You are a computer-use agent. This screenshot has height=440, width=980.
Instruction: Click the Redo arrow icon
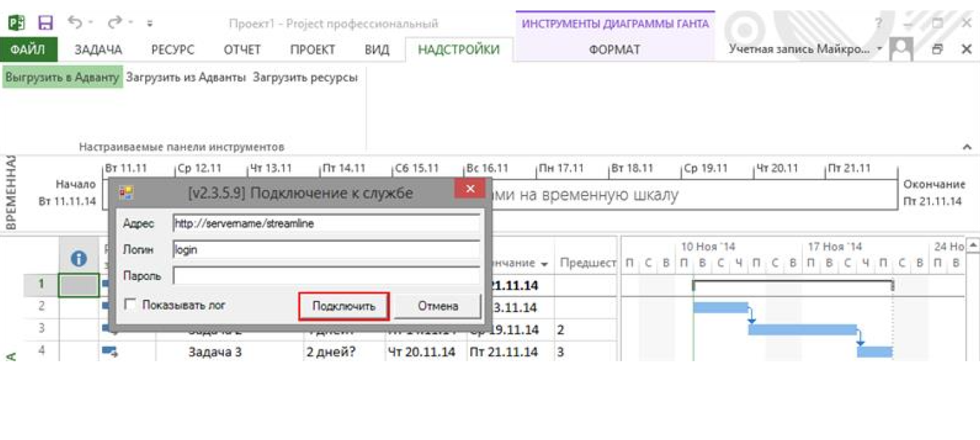[x=115, y=23]
